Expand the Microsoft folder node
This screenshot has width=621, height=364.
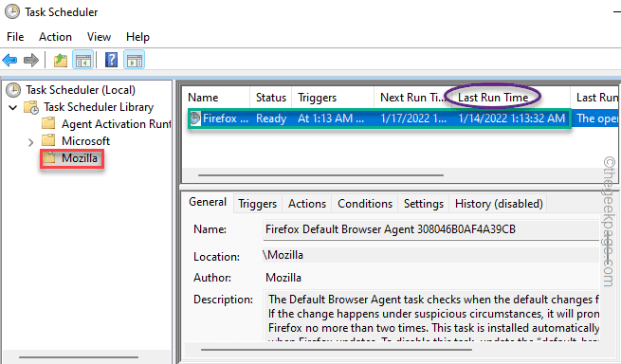coord(30,142)
